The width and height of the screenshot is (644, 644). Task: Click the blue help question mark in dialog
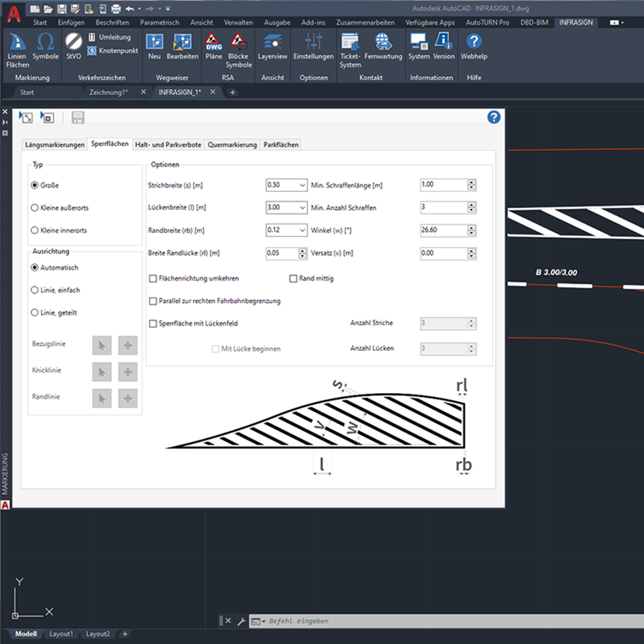coord(494,118)
